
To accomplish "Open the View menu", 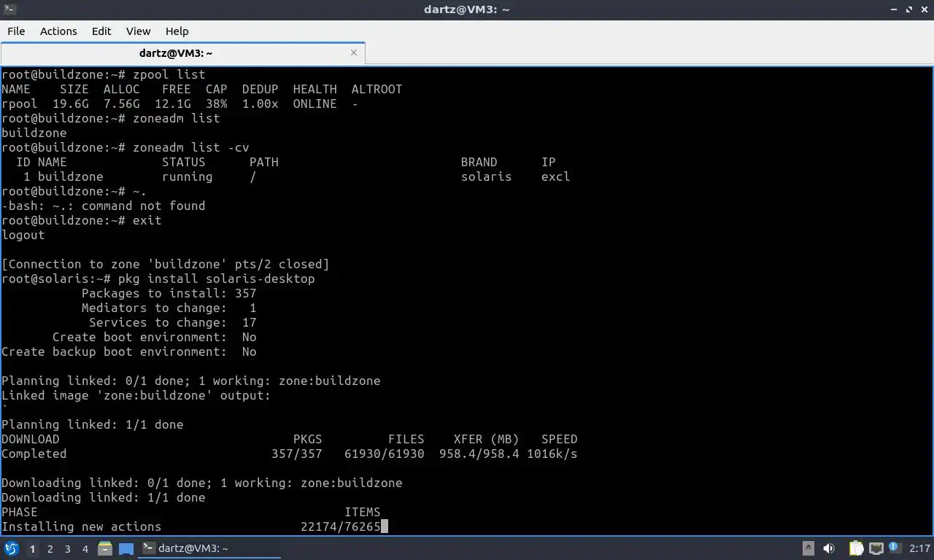I will coord(138,31).
